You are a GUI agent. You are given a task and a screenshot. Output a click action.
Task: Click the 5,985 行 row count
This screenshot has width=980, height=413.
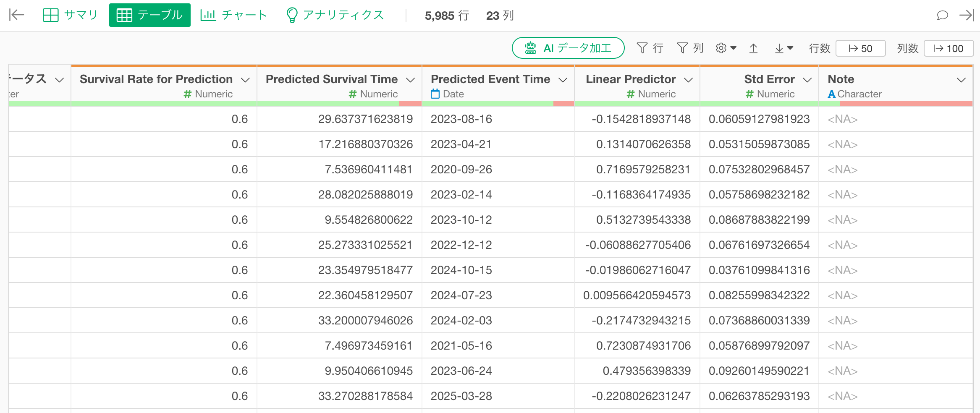[447, 16]
